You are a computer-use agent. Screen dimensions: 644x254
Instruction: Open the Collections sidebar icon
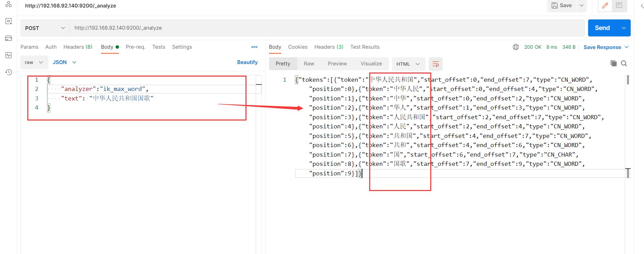click(x=9, y=4)
